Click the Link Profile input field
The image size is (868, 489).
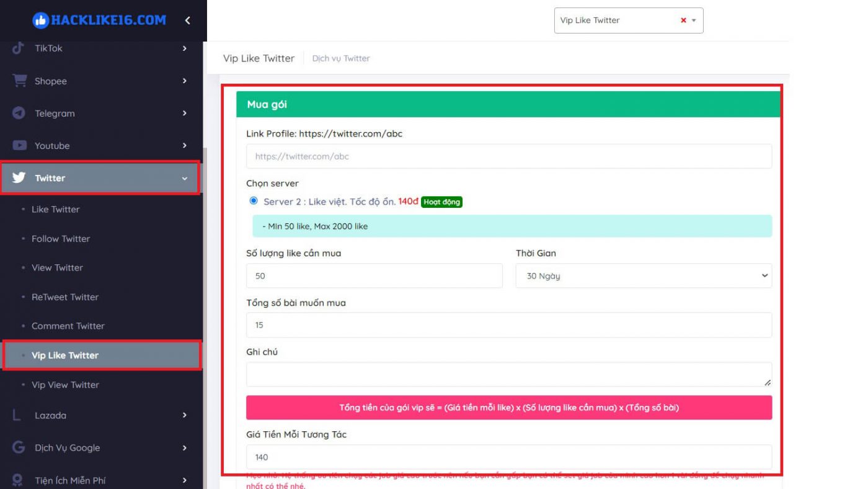pos(508,156)
